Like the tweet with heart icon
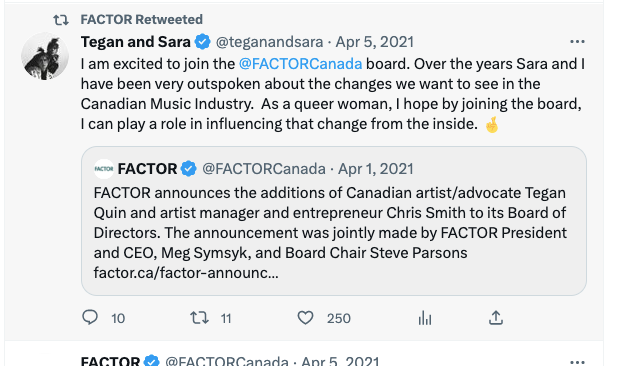 pos(305,318)
